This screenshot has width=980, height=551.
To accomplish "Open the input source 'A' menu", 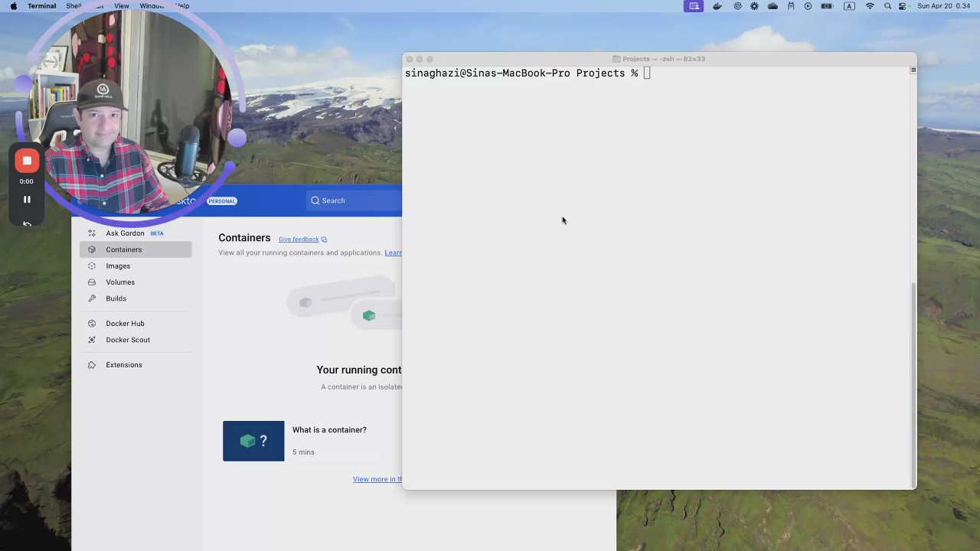I will (x=849, y=6).
